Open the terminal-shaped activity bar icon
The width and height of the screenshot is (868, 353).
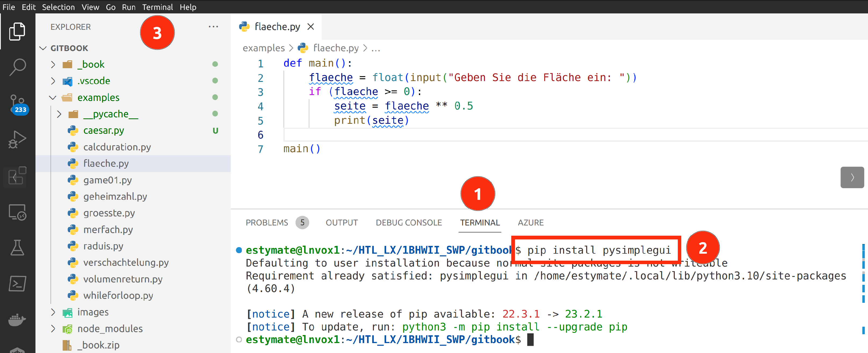coord(17,283)
